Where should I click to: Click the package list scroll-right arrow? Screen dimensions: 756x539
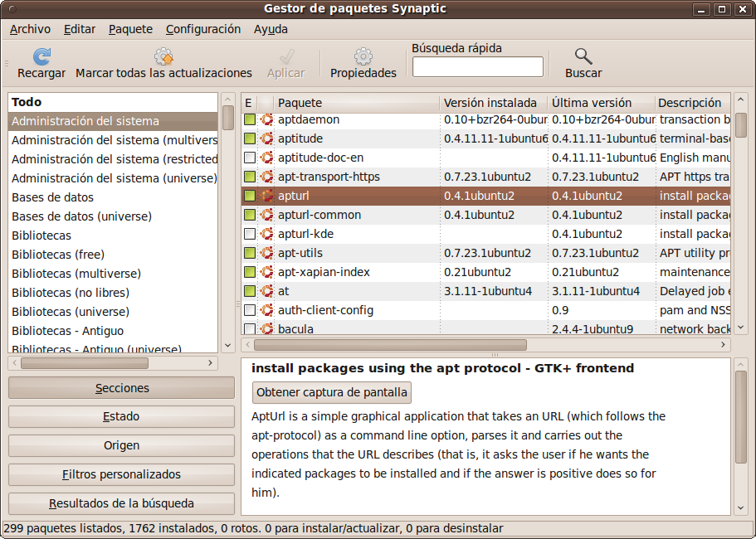[x=723, y=345]
